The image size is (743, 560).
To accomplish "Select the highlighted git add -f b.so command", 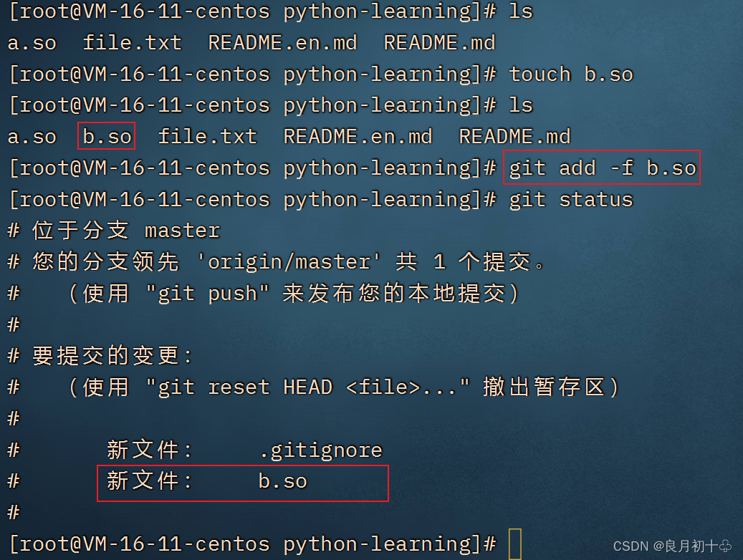I will tap(602, 168).
